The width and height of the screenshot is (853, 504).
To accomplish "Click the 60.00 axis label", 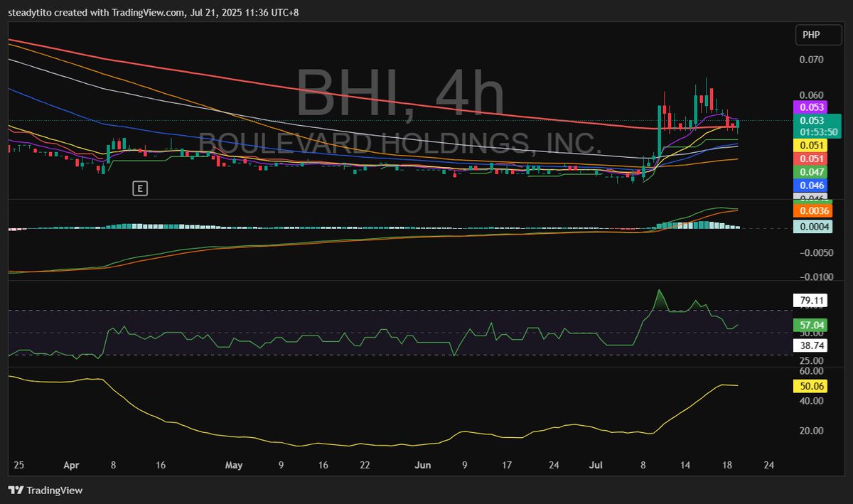I will (811, 371).
